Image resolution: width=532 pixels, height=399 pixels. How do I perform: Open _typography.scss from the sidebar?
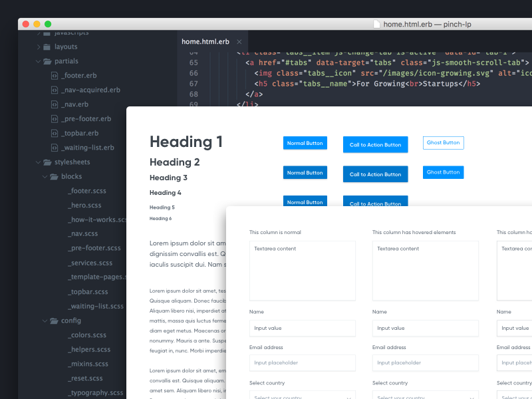(95, 392)
